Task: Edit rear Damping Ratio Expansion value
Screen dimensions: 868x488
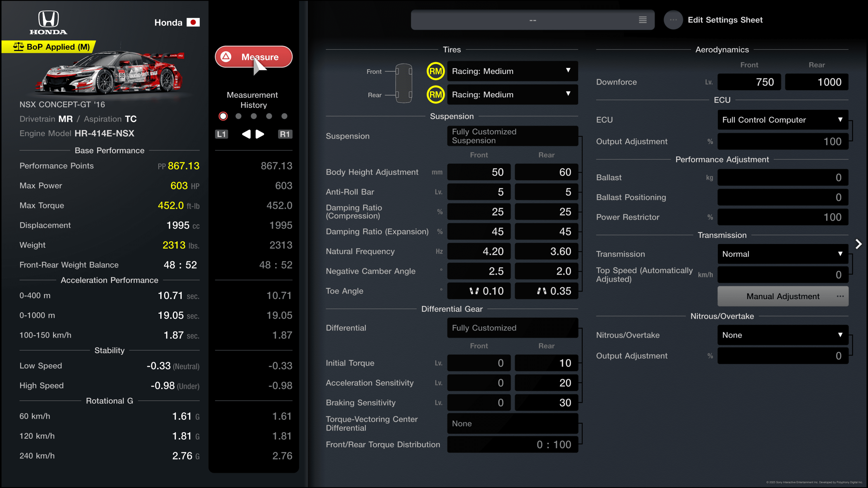Action: click(x=547, y=232)
